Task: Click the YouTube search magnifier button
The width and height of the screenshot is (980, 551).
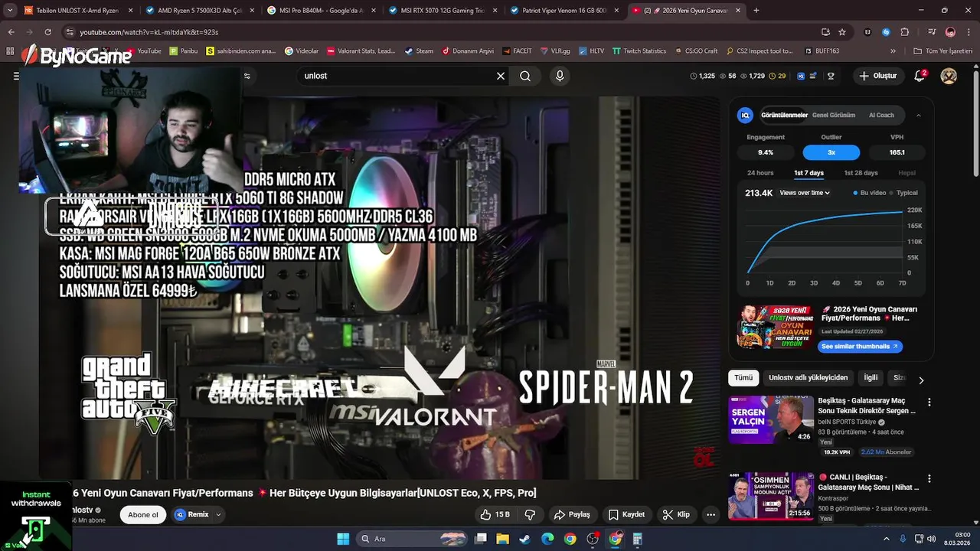Action: point(525,76)
